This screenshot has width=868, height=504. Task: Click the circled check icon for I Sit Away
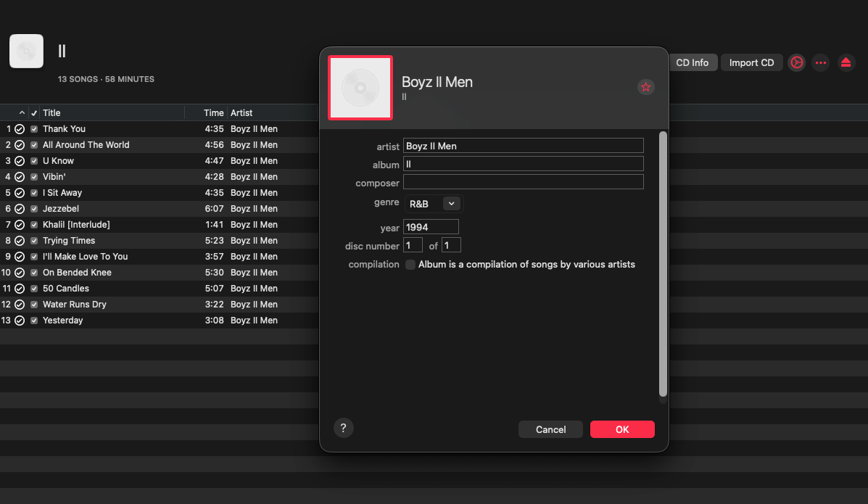20,193
